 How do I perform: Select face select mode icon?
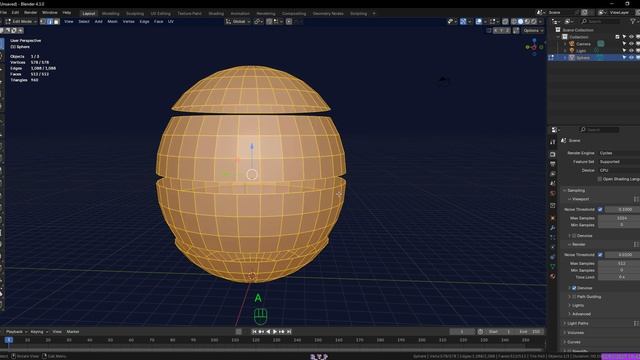point(56,21)
